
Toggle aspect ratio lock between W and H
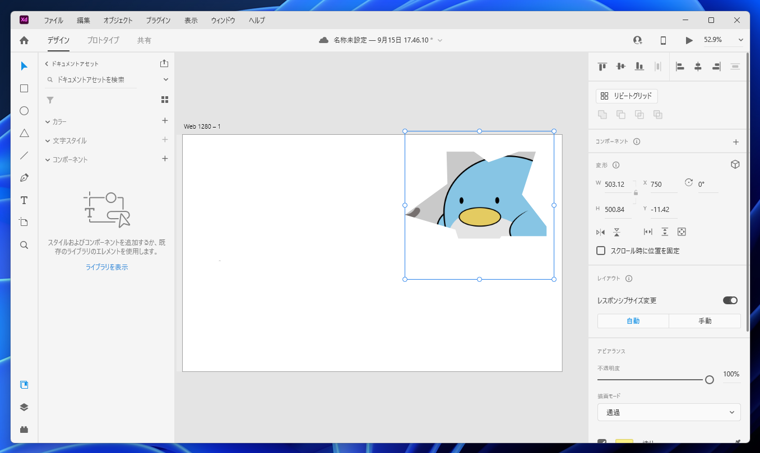(x=635, y=193)
